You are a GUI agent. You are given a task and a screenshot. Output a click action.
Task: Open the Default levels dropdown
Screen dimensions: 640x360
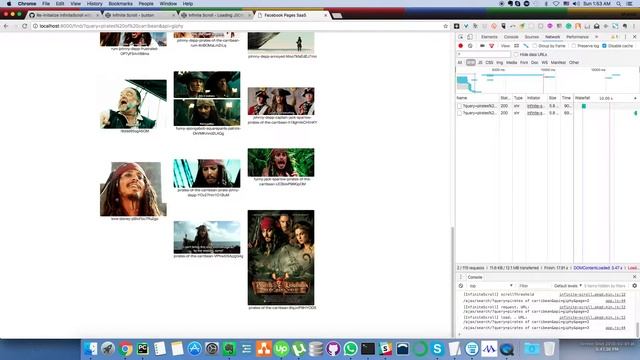(567, 286)
